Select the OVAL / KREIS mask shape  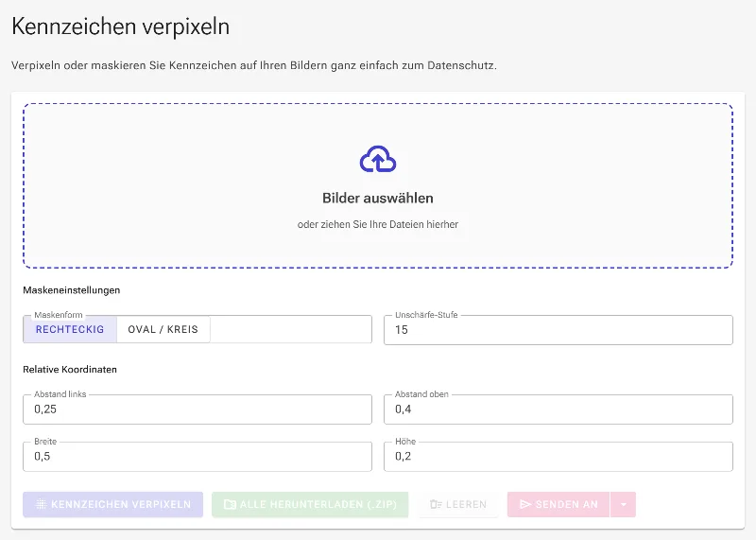(163, 330)
